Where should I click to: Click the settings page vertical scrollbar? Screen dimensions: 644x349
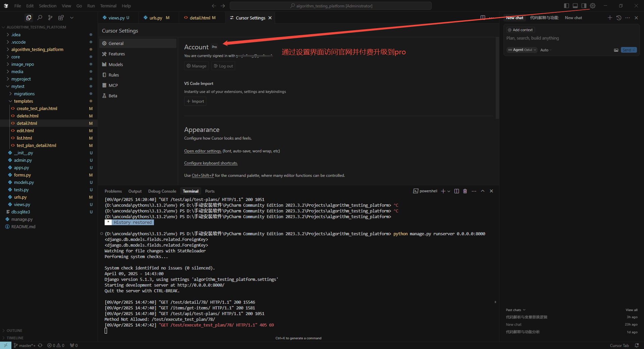click(x=497, y=78)
